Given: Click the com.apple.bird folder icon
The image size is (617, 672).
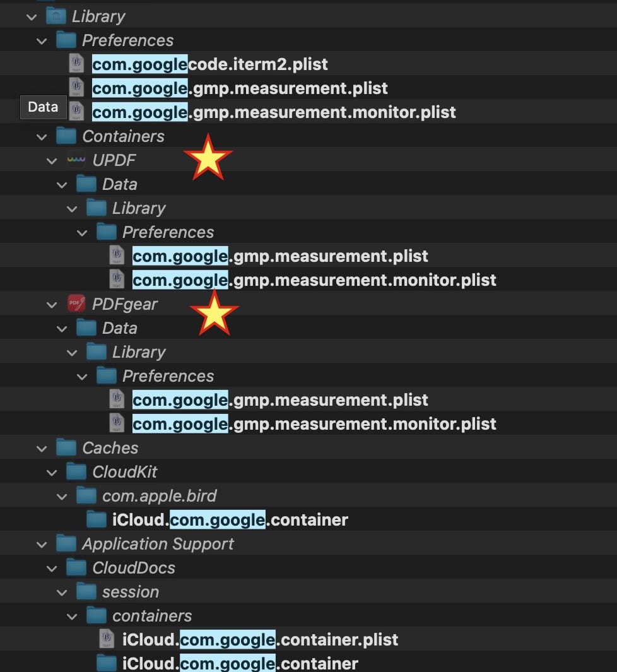Looking at the screenshot, I should click(x=86, y=495).
